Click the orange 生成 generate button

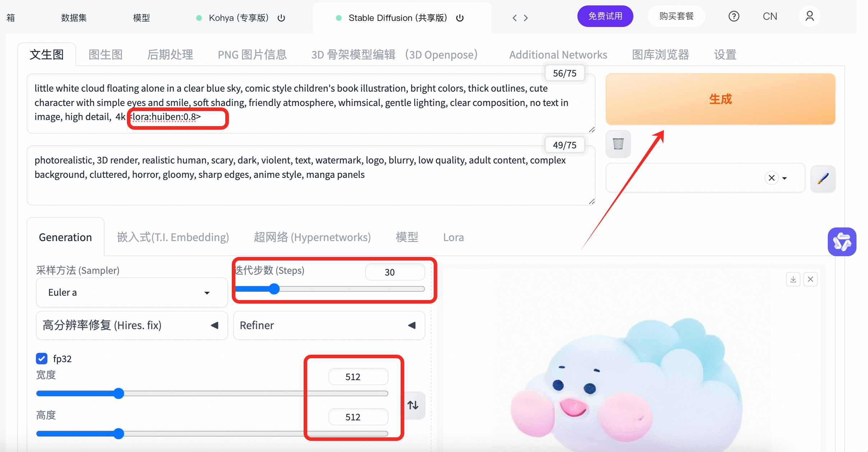(x=720, y=99)
